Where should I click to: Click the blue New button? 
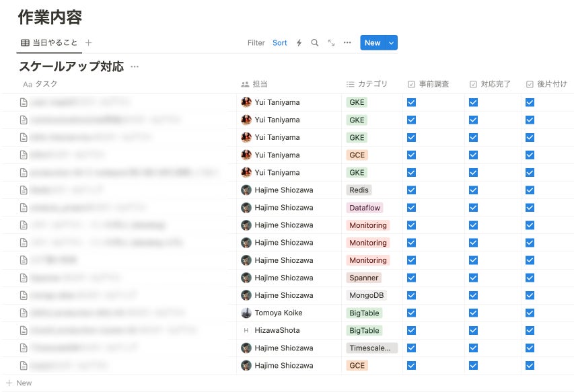[x=372, y=43]
